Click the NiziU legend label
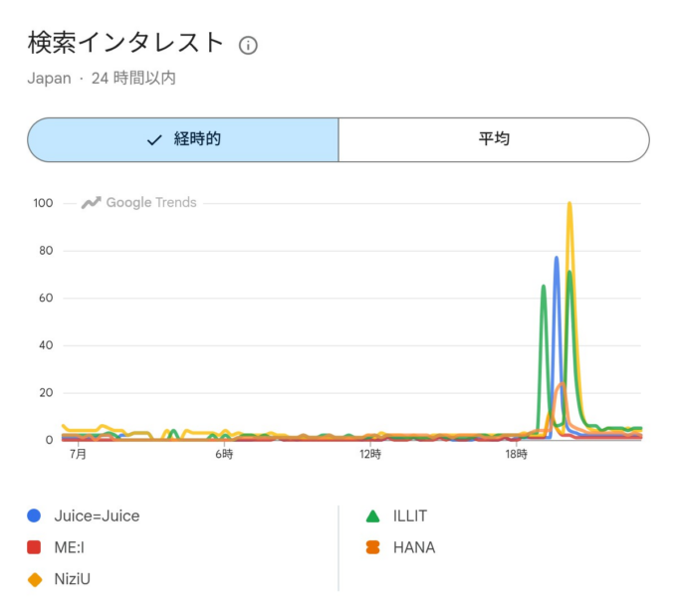Image resolution: width=677 pixels, height=616 pixels. click(72, 579)
